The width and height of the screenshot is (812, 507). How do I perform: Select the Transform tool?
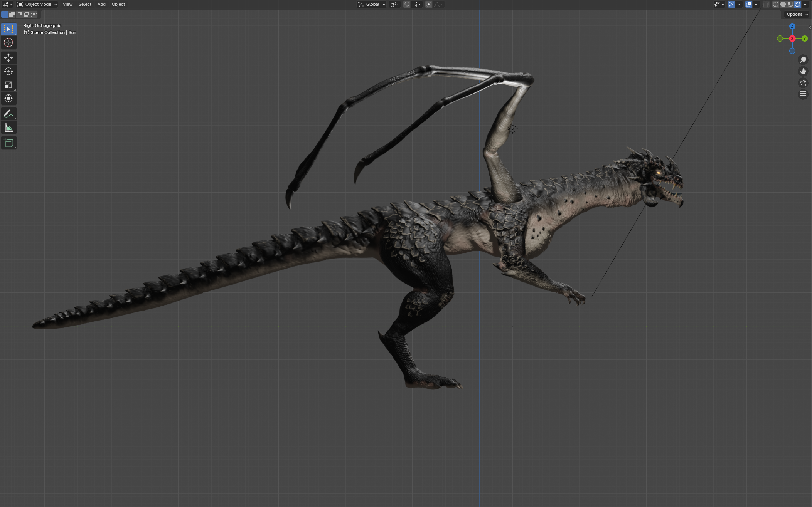click(8, 98)
